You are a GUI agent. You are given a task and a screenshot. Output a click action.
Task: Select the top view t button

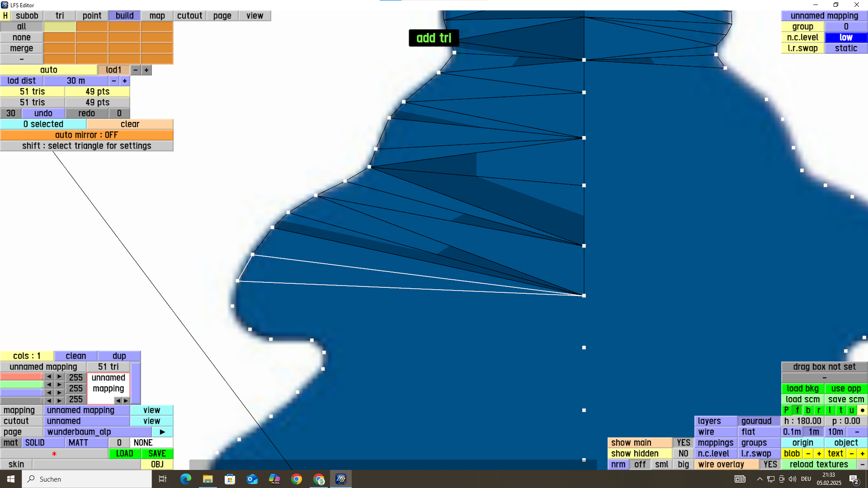[x=840, y=410]
